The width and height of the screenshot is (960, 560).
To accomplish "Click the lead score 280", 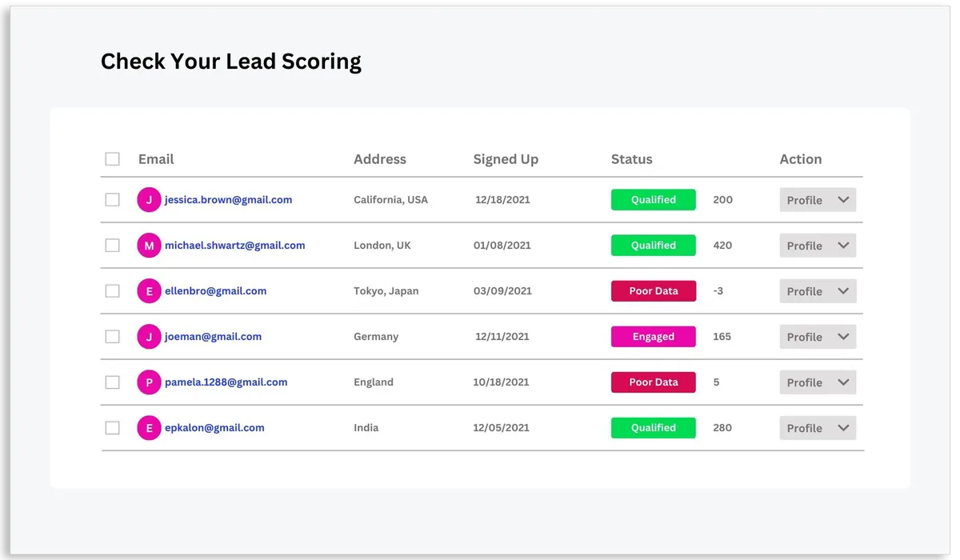I will 722,428.
